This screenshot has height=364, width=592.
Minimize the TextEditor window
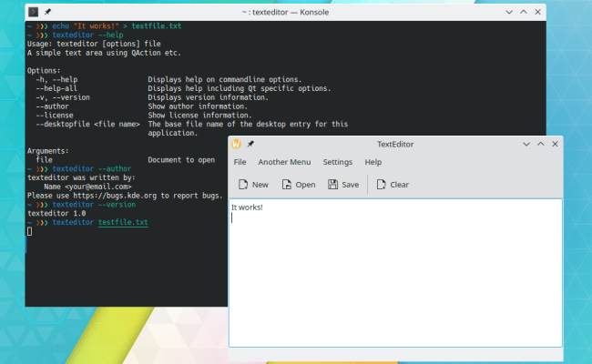(x=526, y=144)
